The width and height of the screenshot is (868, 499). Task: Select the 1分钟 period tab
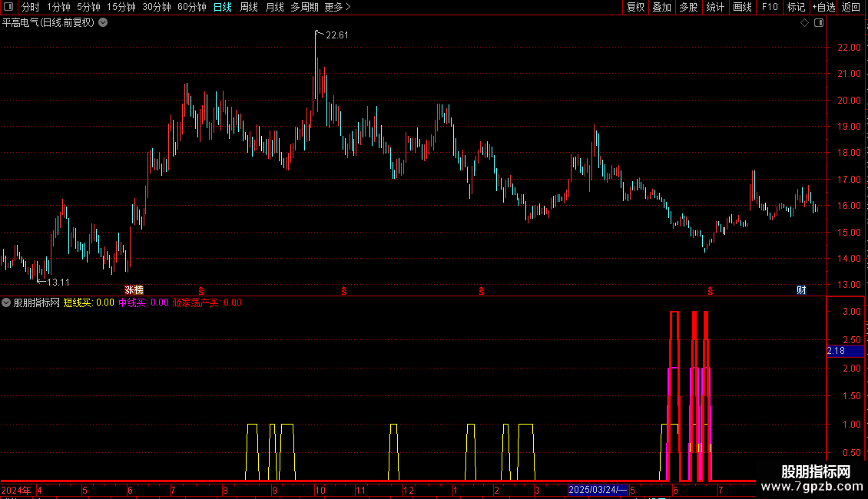tap(58, 7)
